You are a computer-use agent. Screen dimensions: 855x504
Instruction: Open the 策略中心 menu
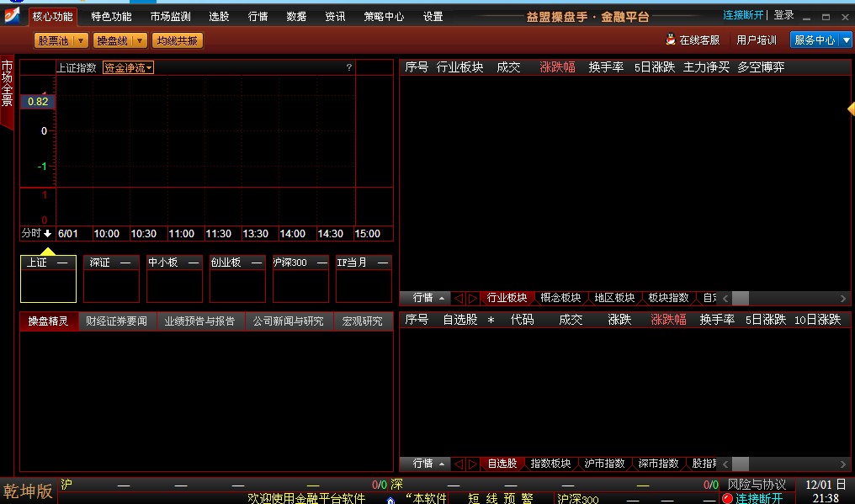coord(384,15)
